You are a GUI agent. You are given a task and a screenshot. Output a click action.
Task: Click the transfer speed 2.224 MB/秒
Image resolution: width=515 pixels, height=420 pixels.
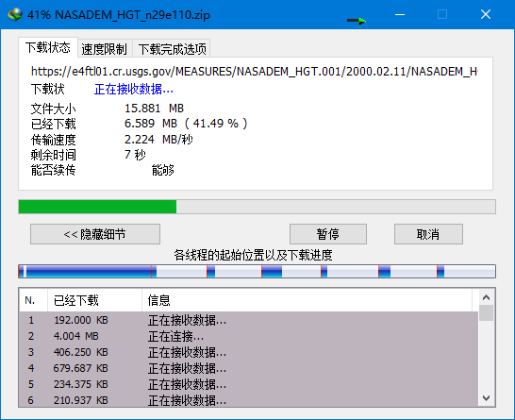coord(158,140)
